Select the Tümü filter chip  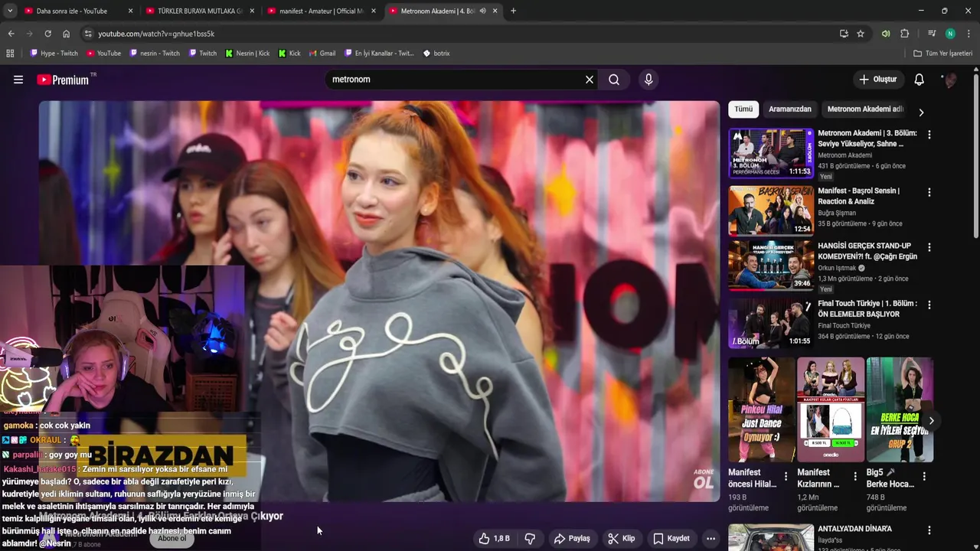[743, 109]
